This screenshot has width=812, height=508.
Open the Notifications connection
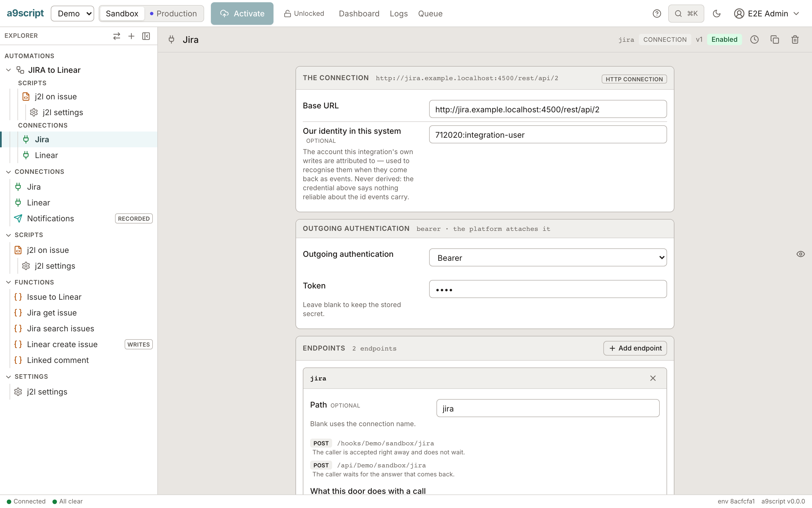[50, 218]
